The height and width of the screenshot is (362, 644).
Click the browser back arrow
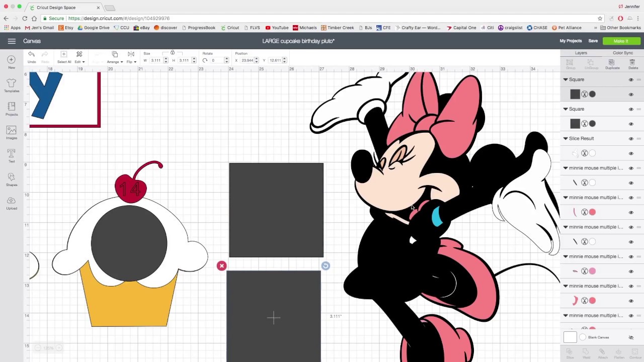6,18
